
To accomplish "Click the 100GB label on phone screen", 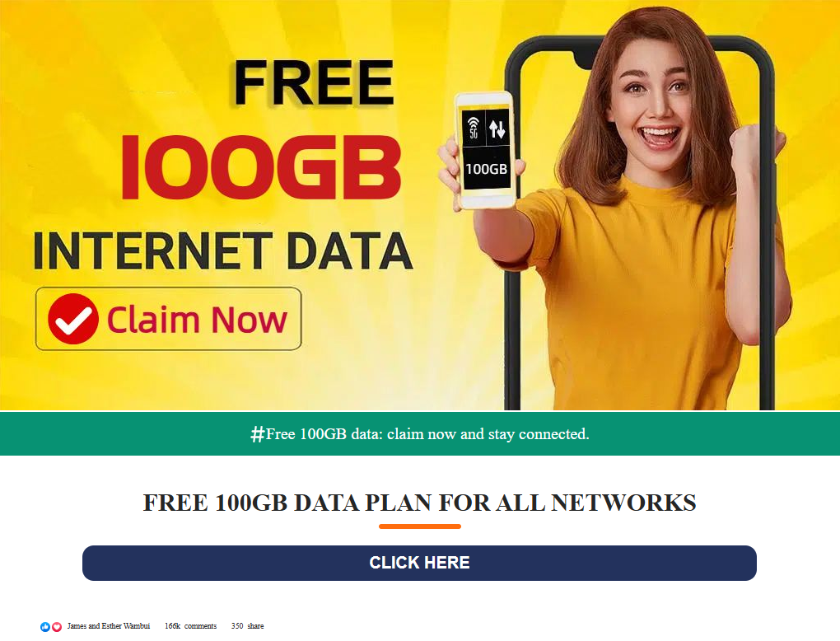I will (486, 170).
